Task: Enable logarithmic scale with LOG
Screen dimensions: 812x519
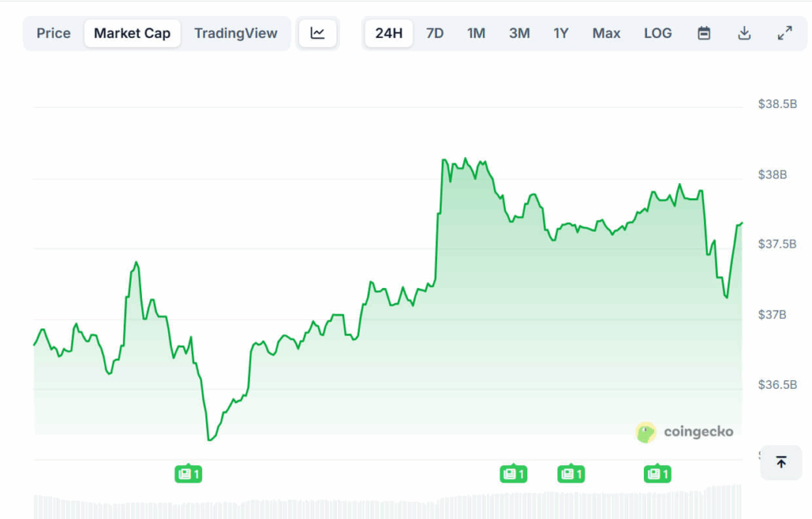Action: click(657, 33)
